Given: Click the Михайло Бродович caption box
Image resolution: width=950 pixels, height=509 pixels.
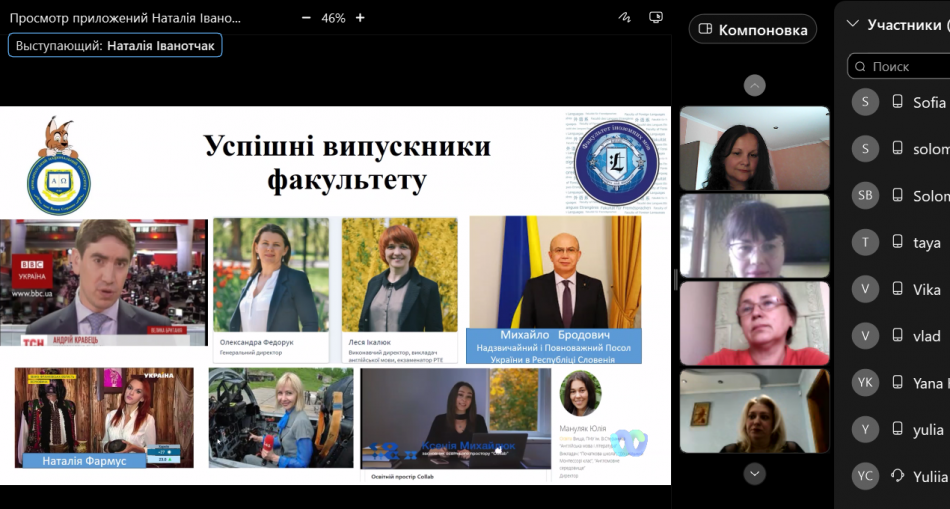Looking at the screenshot, I should [x=554, y=346].
